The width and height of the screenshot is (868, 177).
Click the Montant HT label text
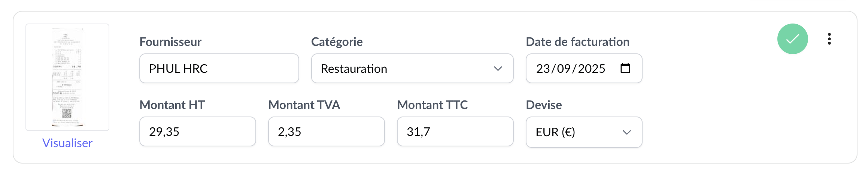(172, 105)
